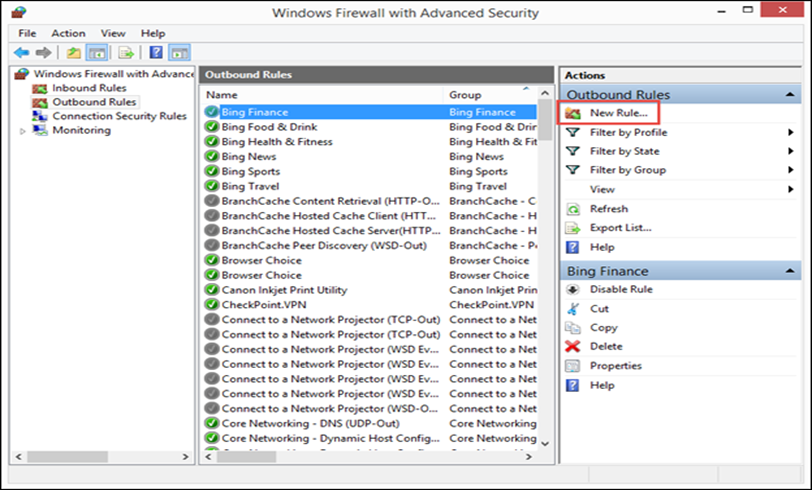812x490 pixels.
Task: Click the Export List icon in Actions
Action: tap(573, 228)
